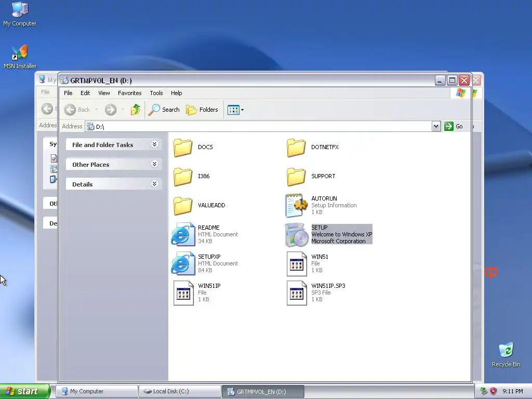Image resolution: width=532 pixels, height=399 pixels.
Task: Select the WIN51 file icon
Action: tap(297, 264)
